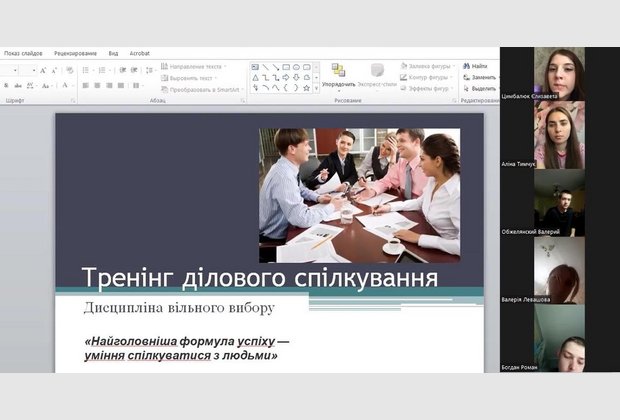The width and height of the screenshot is (620, 420).
Task: Justify the text alignment
Action: (121, 85)
